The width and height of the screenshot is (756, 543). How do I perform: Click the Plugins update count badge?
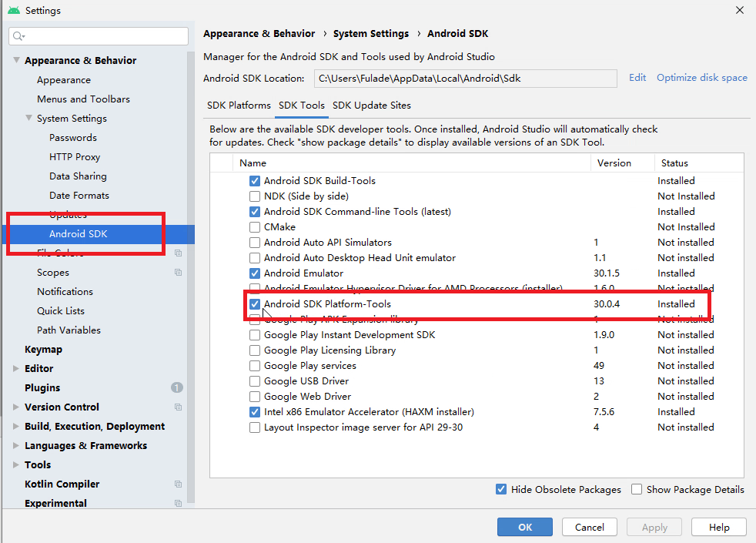pyautogui.click(x=177, y=387)
